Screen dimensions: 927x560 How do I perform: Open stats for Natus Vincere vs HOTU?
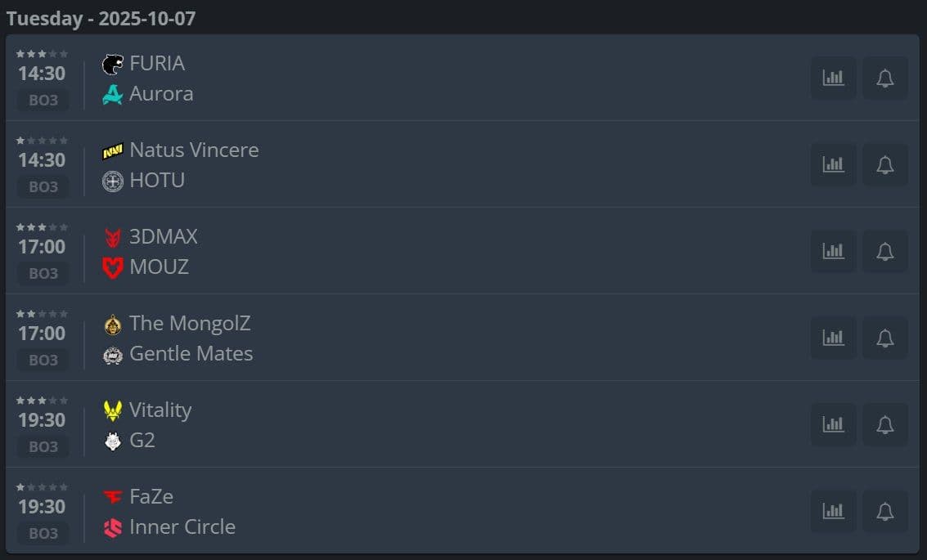tap(833, 165)
